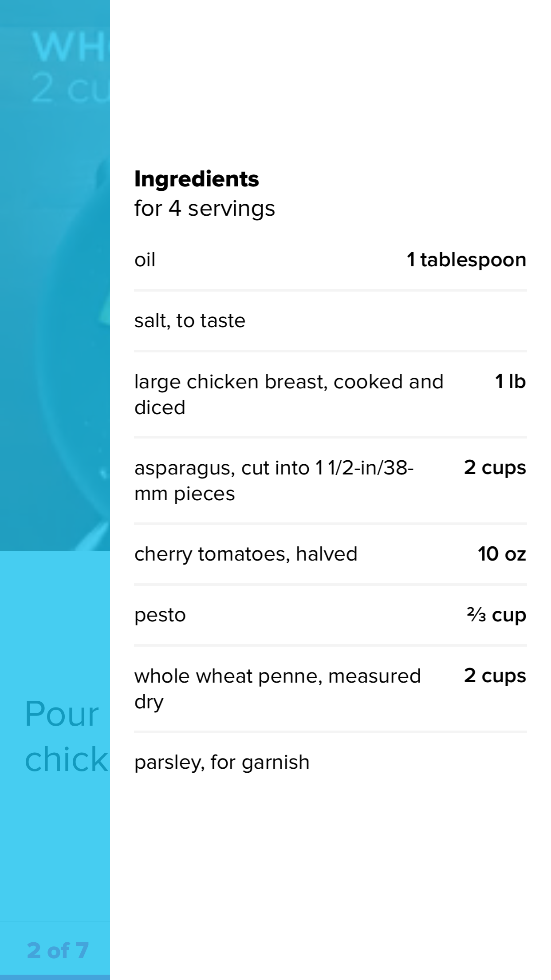Viewport: 551px width, 980px height.
Task: Dismiss panel via dimmed recipe video
Action: pyautogui.click(x=55, y=275)
